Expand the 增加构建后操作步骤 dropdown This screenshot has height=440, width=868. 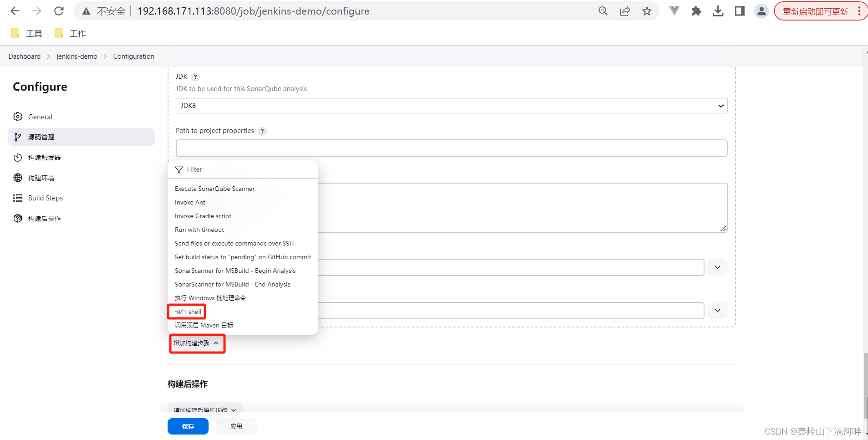[x=204, y=409]
